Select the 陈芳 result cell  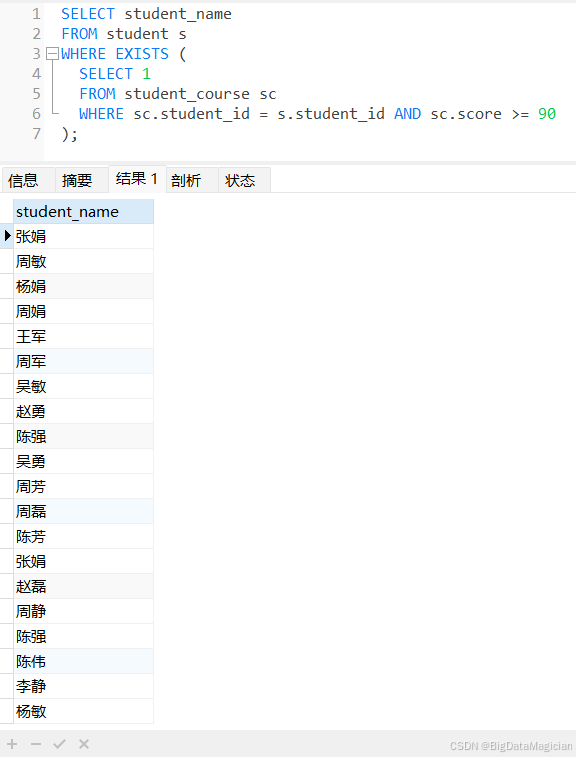click(x=84, y=536)
